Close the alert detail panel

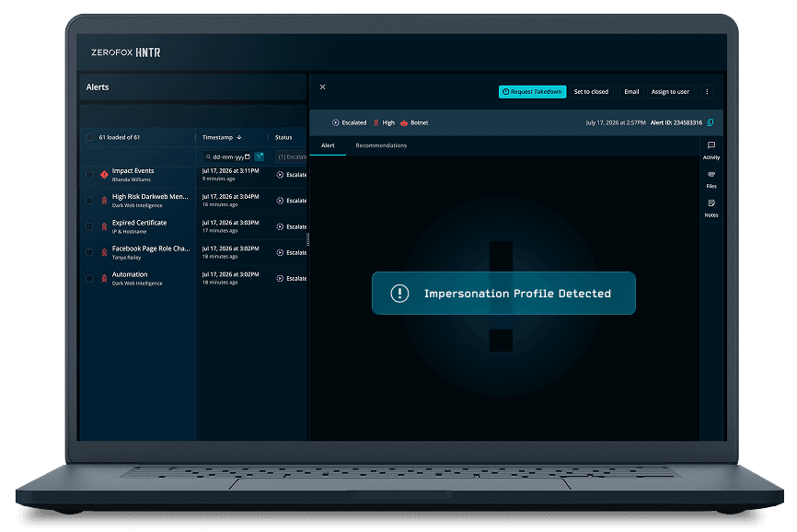click(x=322, y=87)
